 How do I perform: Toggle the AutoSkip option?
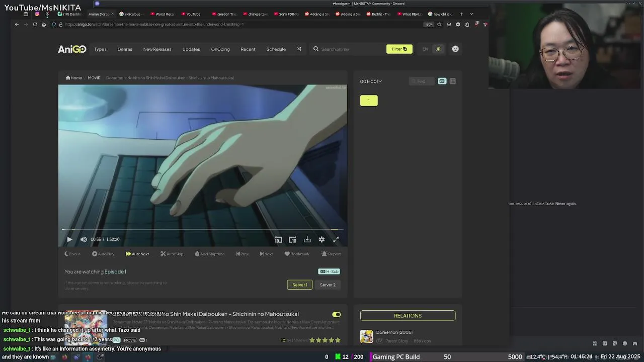tap(172, 254)
